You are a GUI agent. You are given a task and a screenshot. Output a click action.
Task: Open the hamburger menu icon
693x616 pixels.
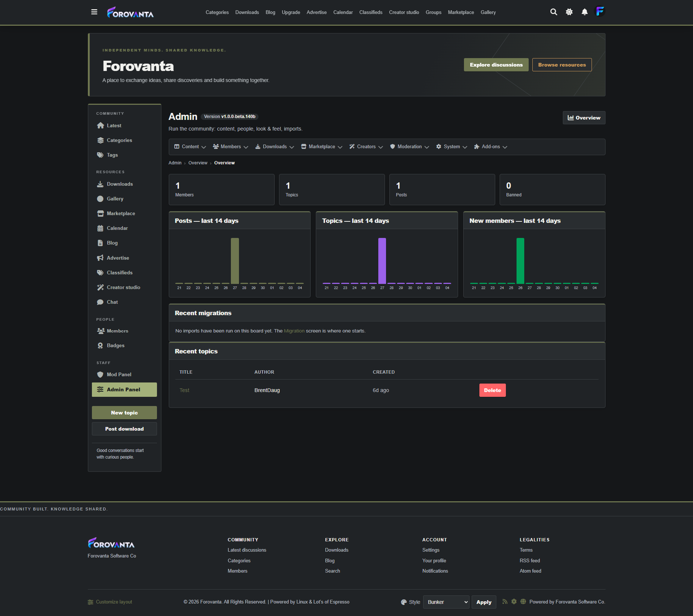pyautogui.click(x=94, y=12)
